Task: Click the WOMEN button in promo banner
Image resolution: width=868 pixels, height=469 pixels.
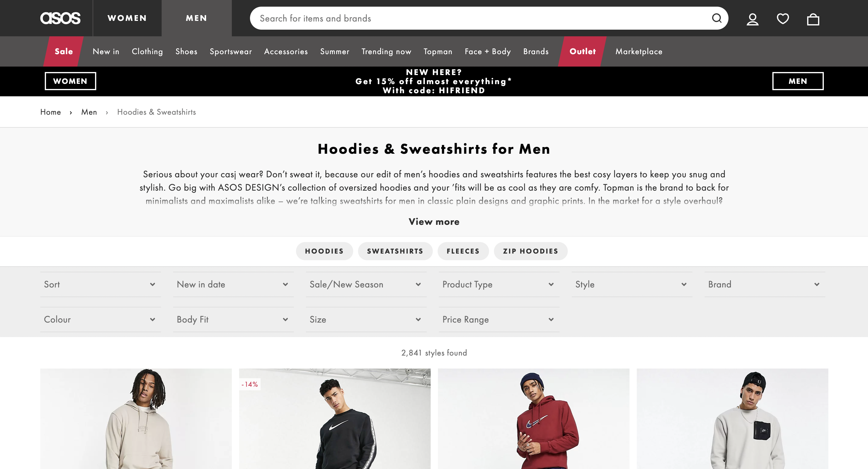Action: pos(71,81)
